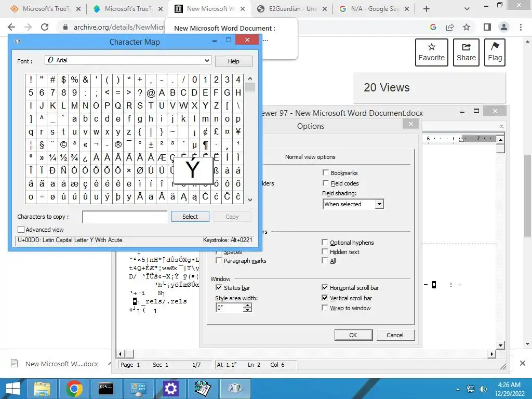Click OK in the Options dialog
This screenshot has width=532, height=399.
(x=353, y=335)
